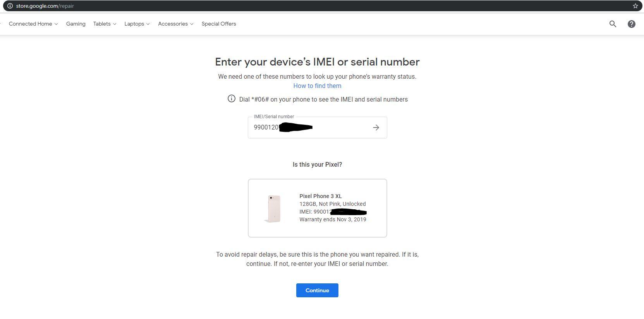644x319 pixels.
Task: Open the Special Offers page
Action: tap(219, 24)
